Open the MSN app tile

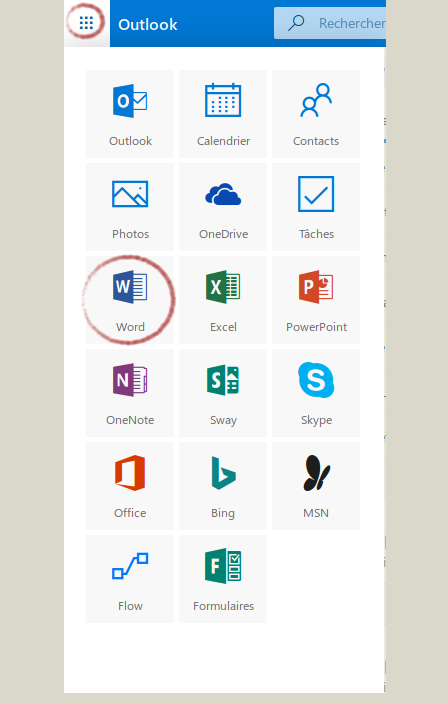point(316,485)
